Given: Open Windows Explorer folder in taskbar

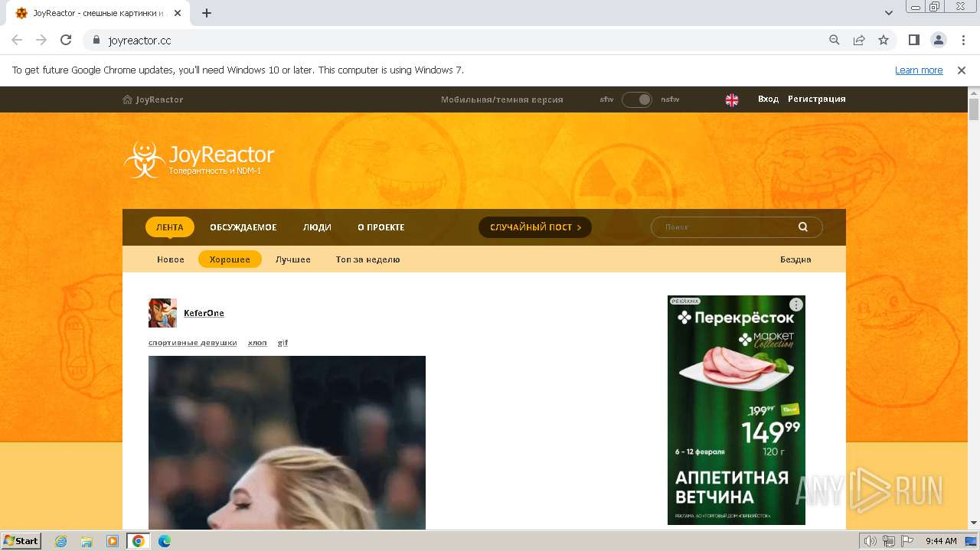Looking at the screenshot, I should coord(87,541).
